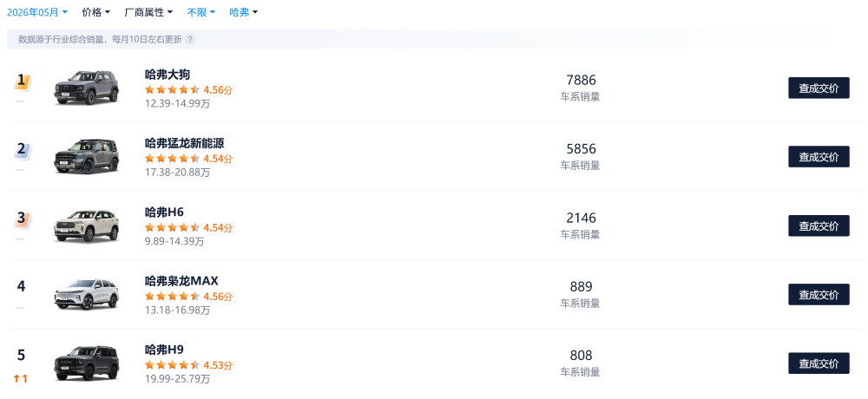
Task: Click the help question mark icon
Action: coord(190,39)
